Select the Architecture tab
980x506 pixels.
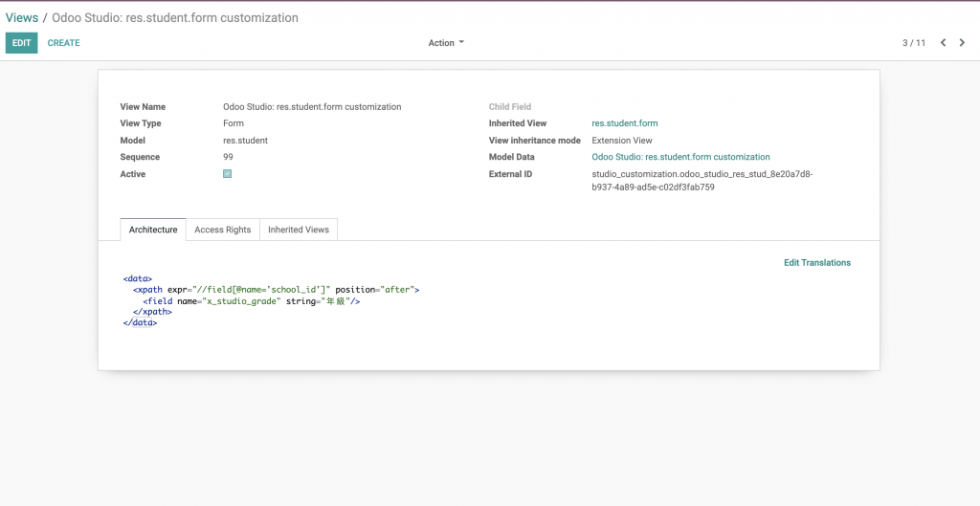(153, 230)
